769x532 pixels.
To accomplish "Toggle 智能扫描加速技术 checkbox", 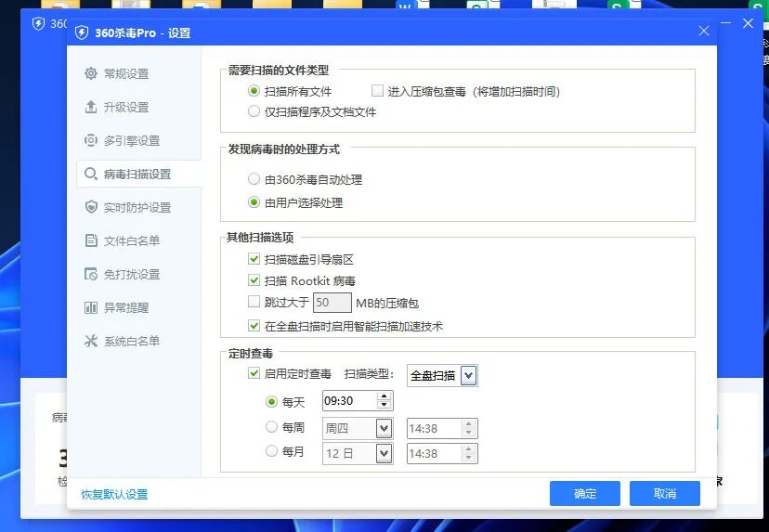I will (x=254, y=325).
